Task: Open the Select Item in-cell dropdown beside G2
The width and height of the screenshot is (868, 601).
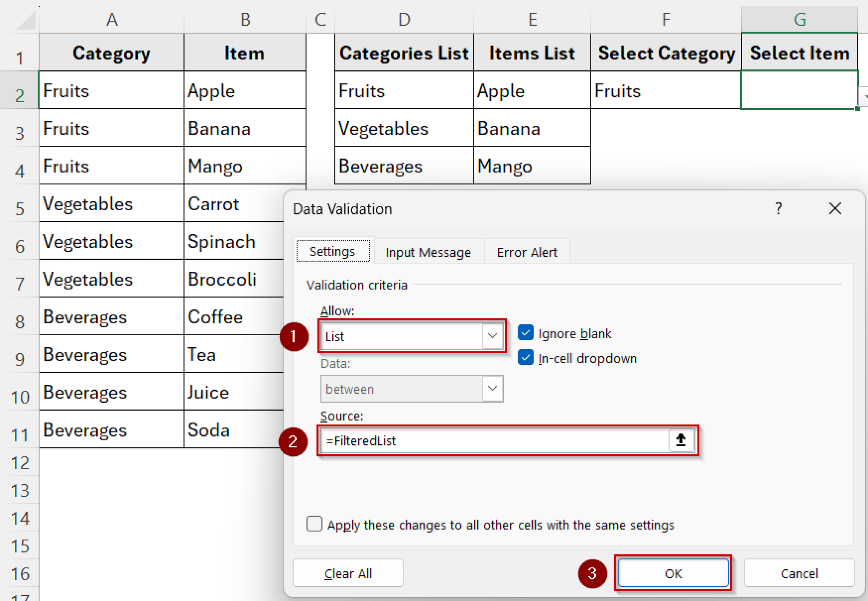Action: point(865,97)
